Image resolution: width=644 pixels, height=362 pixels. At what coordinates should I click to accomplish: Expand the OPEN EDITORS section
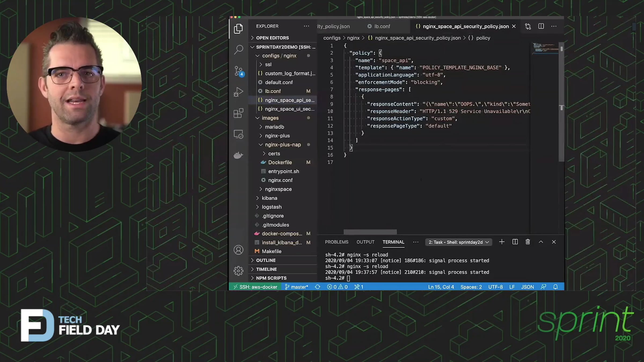(283, 38)
